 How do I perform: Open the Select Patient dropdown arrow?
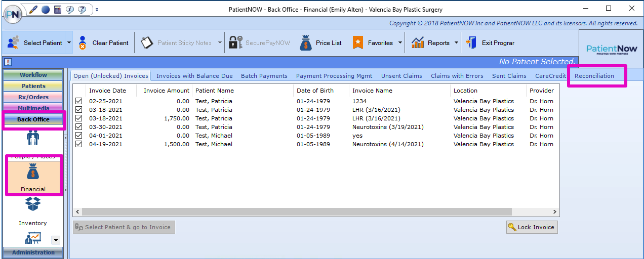coord(69,42)
